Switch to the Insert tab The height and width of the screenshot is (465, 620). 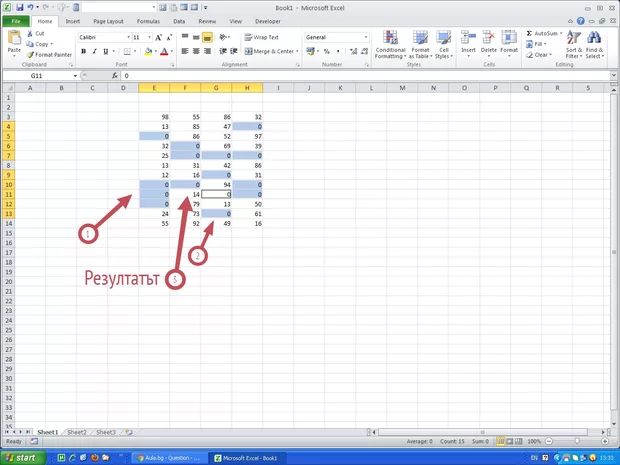click(73, 21)
